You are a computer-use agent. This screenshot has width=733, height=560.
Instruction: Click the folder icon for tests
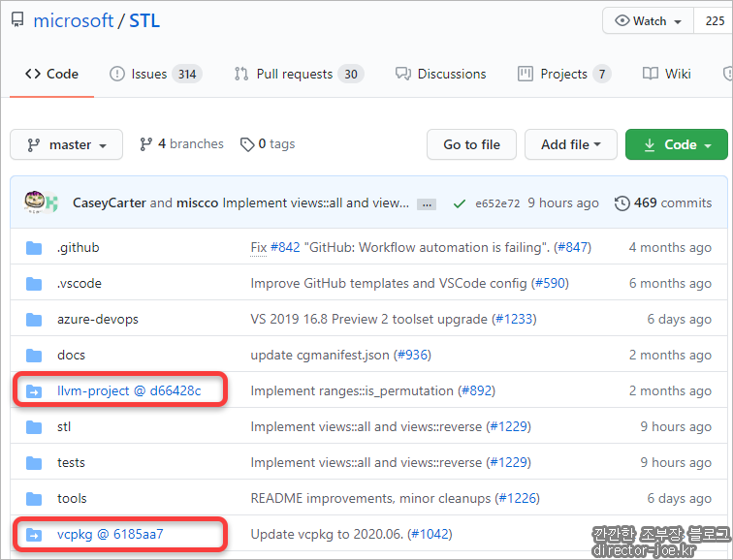pos(34,463)
